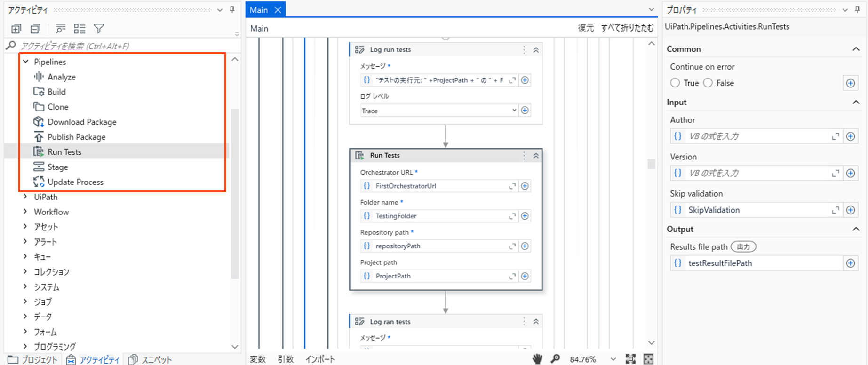Click the group-by list icon in Activities toolbar
Viewport: 868px width, 365px height.
80,29
